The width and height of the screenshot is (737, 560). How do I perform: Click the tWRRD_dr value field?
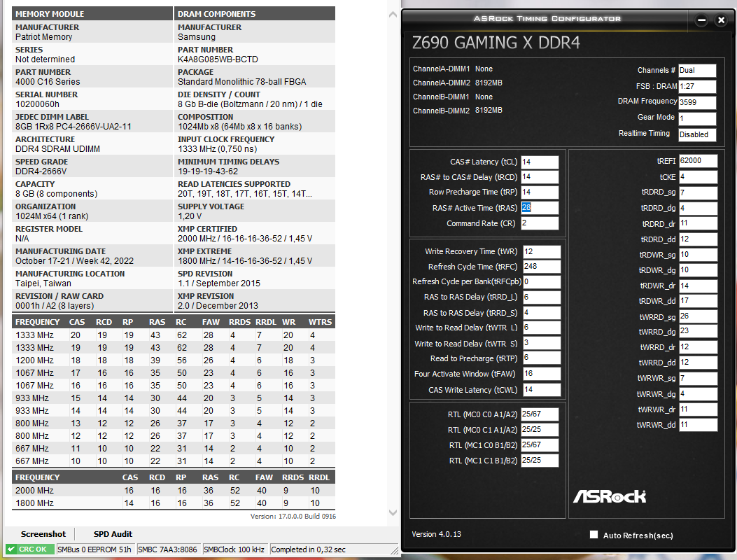pos(698,347)
